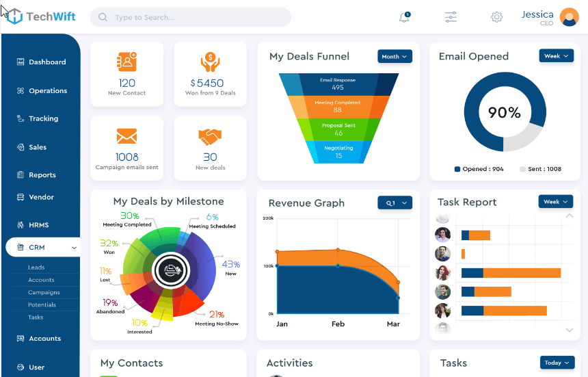Click the Campaign emails sent envelope icon
The height and width of the screenshot is (377, 588).
tap(127, 136)
